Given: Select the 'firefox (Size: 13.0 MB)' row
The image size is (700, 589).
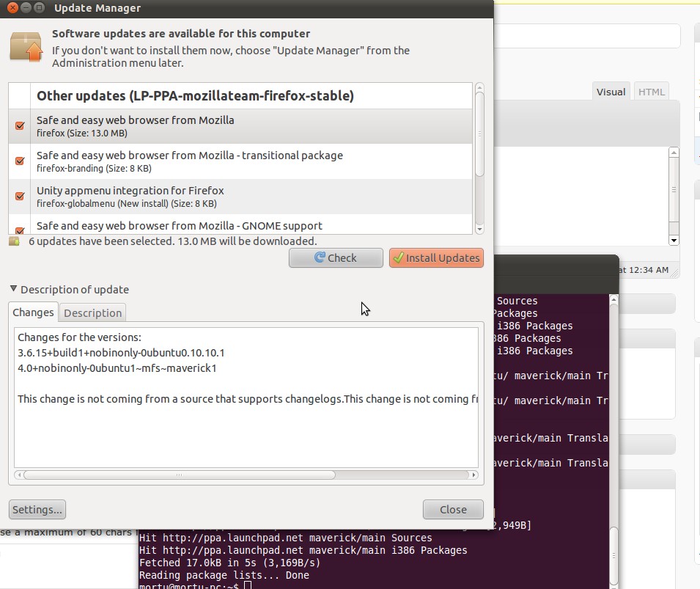Looking at the screenshot, I should (x=240, y=126).
